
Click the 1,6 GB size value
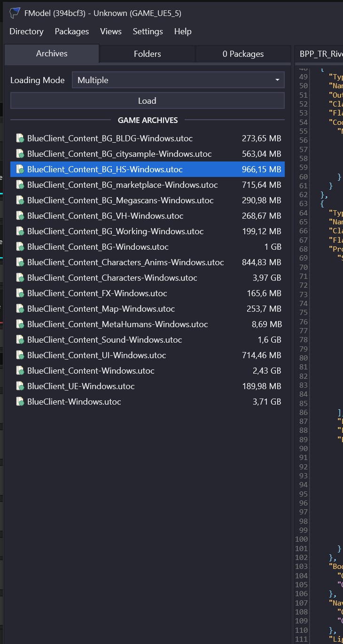tap(269, 340)
